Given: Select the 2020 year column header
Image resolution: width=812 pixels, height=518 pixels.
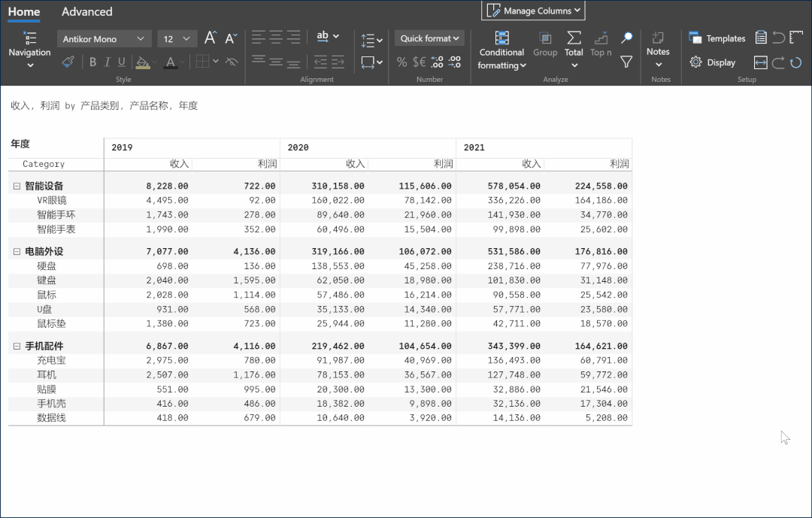Looking at the screenshot, I should point(368,147).
